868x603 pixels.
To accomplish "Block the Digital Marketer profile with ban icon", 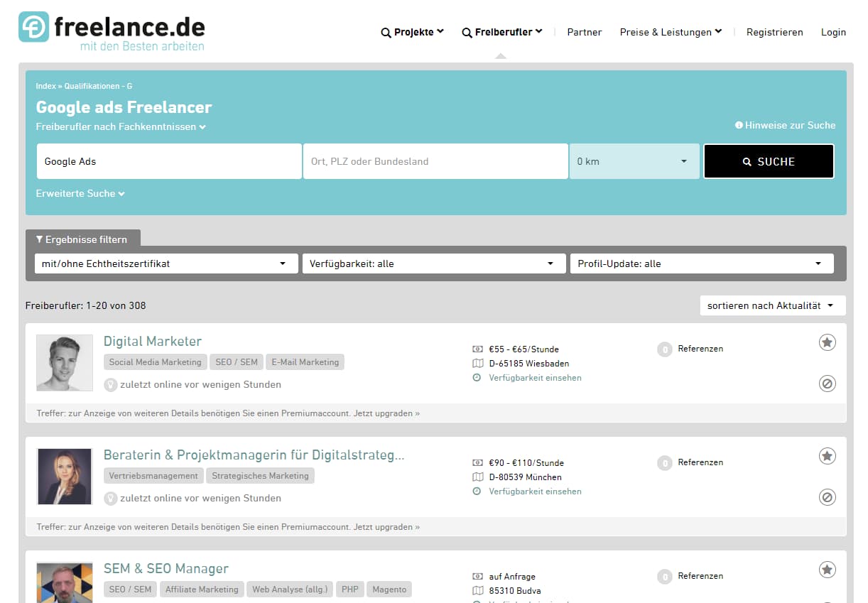I will click(827, 384).
